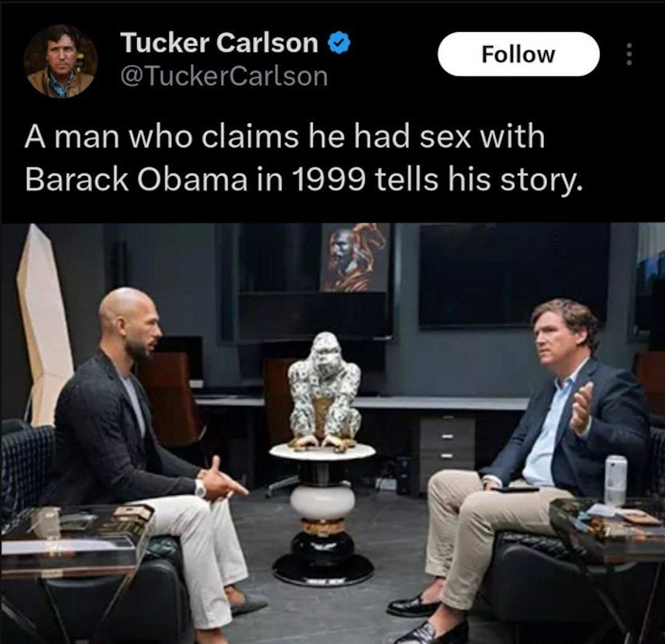
Task: Open the Tucker Carlson display name link
Action: [x=219, y=43]
